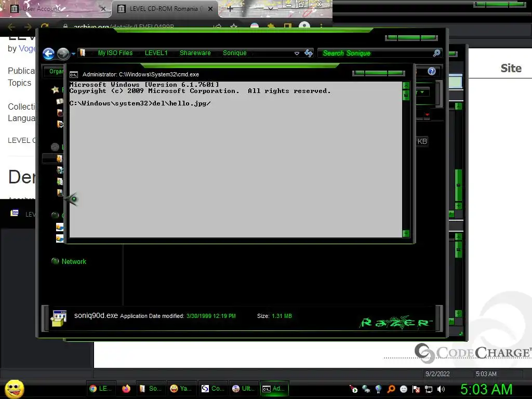532x399 pixels.
Task: Click the refresh icon in address bar
Action: [309, 53]
